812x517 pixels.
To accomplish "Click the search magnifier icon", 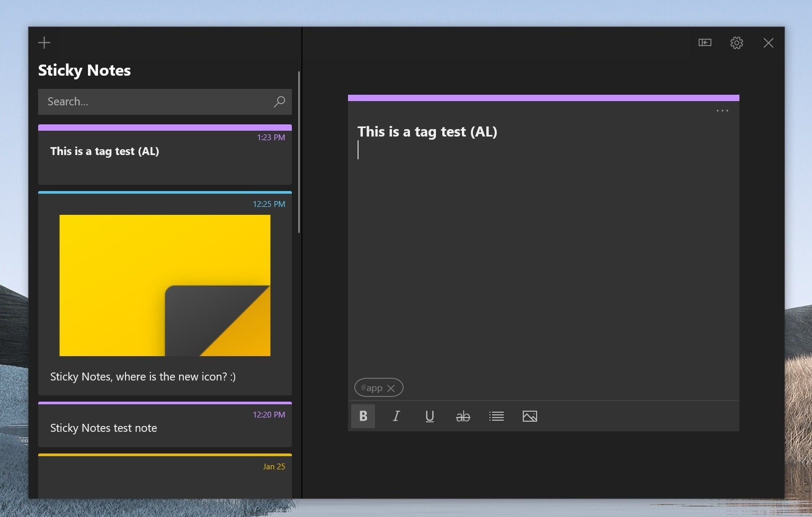I will coord(279,102).
